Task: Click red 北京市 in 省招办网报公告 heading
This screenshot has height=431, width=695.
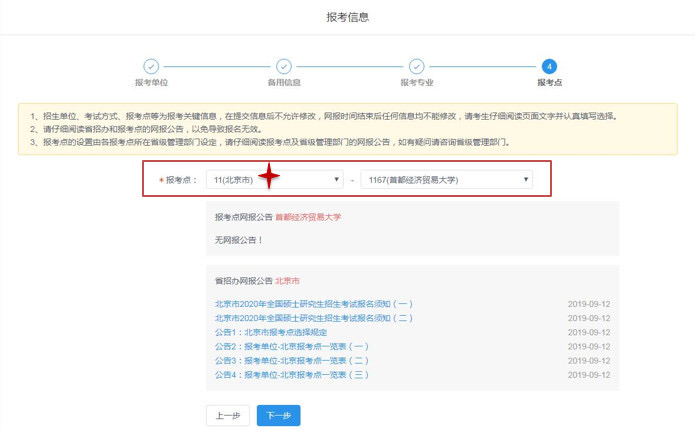Action: pos(288,282)
